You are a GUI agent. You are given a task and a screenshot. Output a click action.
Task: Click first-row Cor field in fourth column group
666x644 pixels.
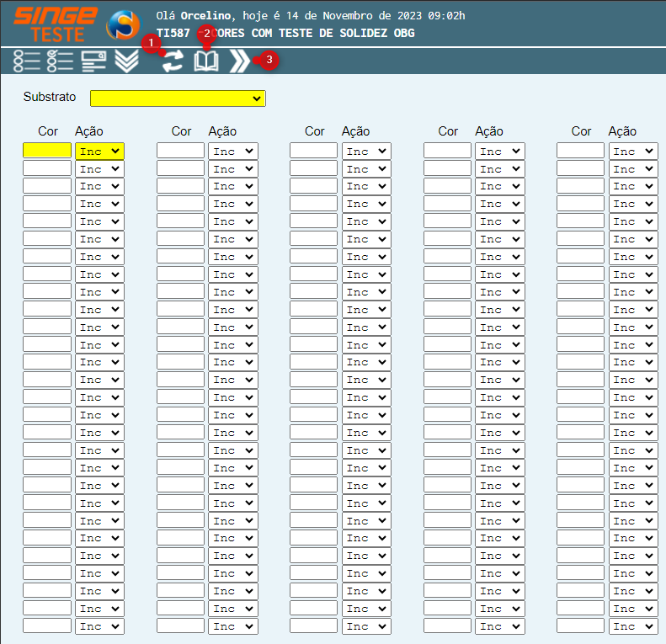pos(447,151)
